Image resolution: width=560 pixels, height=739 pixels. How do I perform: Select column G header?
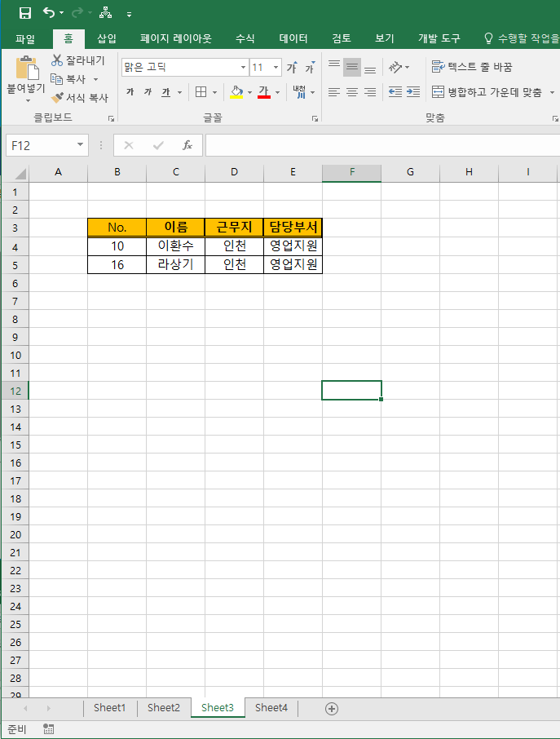[x=410, y=172]
